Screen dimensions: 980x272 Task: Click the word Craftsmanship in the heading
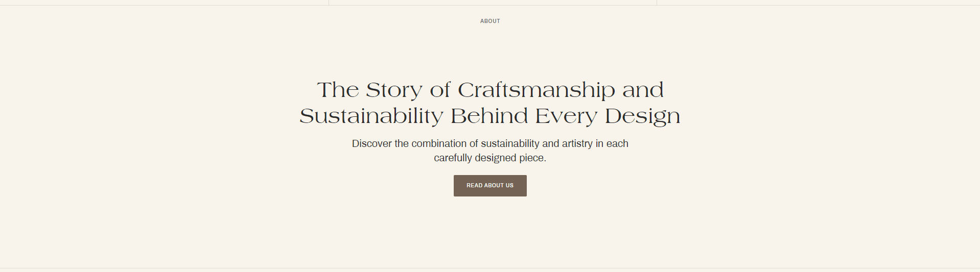click(536, 90)
